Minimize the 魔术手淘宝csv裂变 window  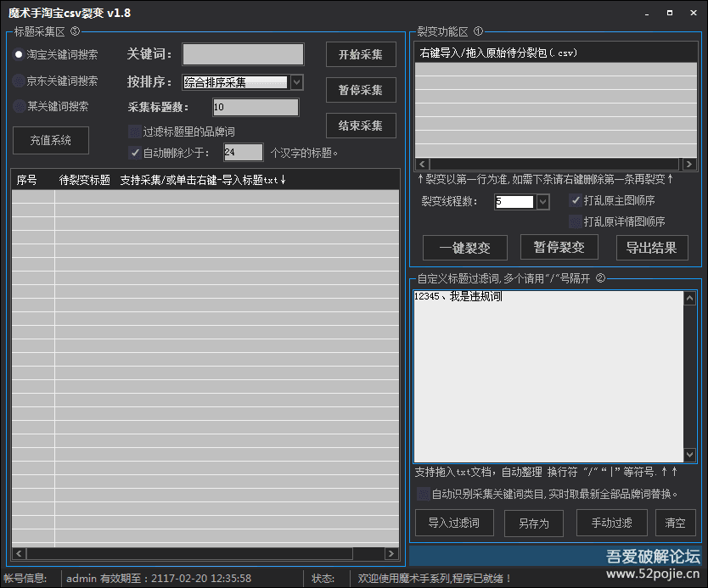coord(647,13)
